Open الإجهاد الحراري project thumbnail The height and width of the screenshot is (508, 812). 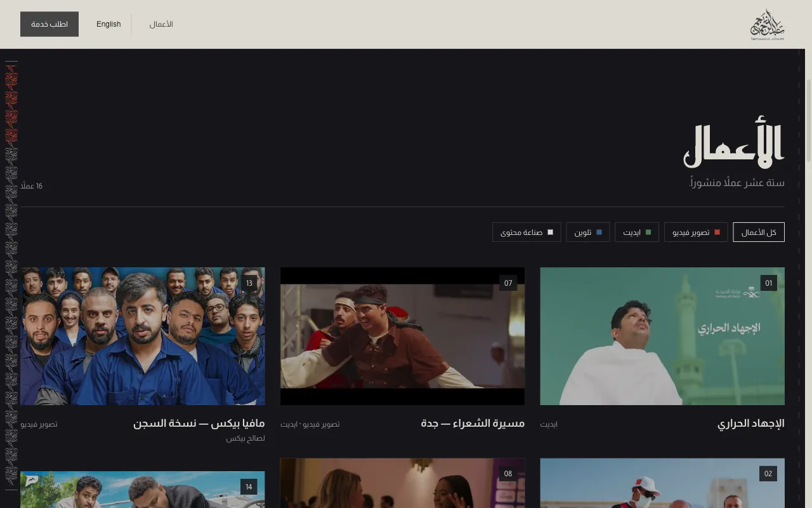pos(662,336)
